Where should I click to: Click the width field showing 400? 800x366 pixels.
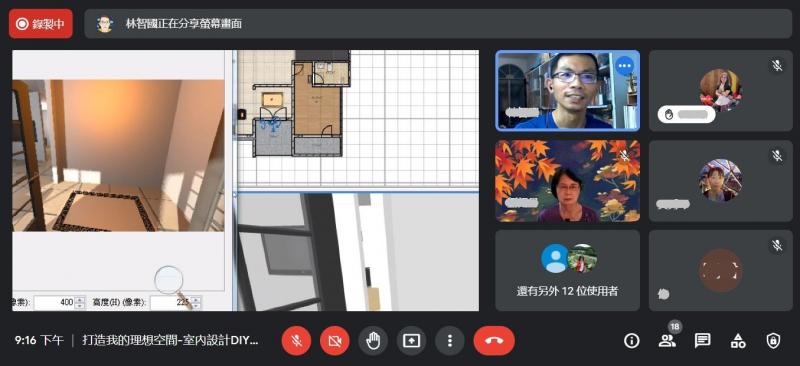click(55, 302)
